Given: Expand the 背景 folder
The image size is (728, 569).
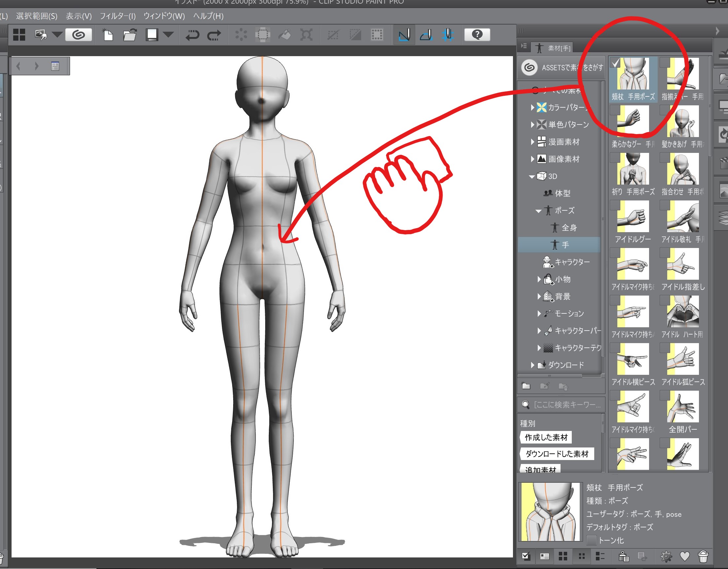Looking at the screenshot, I should click(x=539, y=296).
